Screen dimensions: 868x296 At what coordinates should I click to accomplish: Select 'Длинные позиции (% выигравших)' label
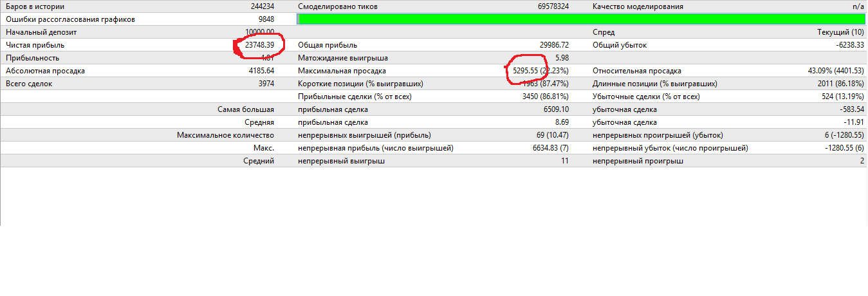point(655,84)
